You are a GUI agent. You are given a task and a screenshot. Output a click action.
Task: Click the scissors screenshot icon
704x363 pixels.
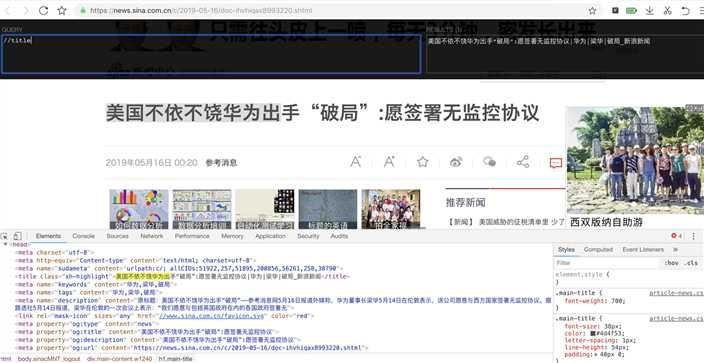[667, 10]
